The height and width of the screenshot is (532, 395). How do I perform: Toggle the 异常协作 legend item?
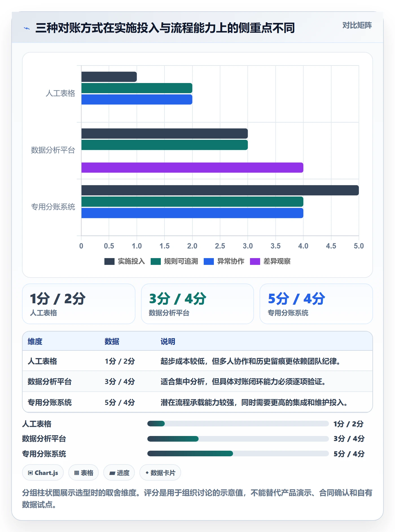224,261
